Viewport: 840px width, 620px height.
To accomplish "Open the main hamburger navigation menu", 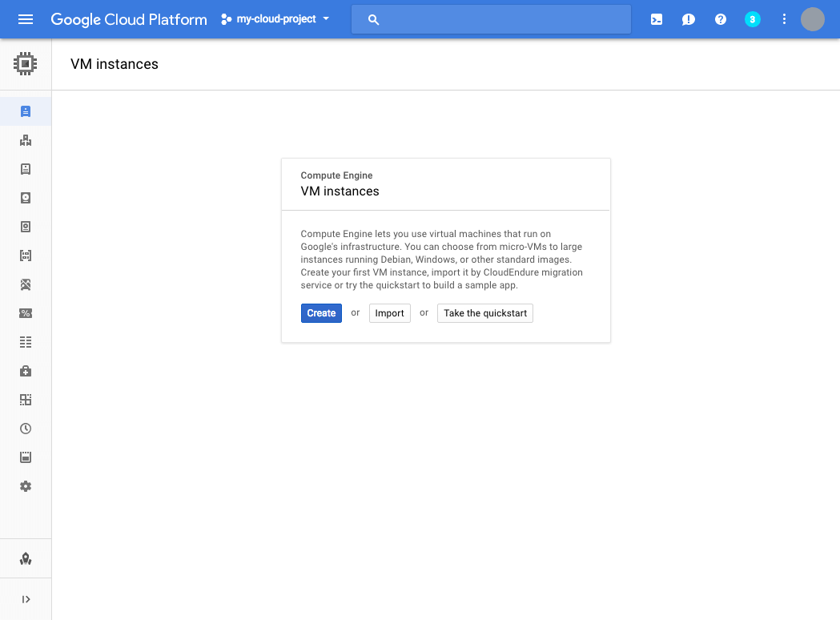I will pyautogui.click(x=25, y=19).
